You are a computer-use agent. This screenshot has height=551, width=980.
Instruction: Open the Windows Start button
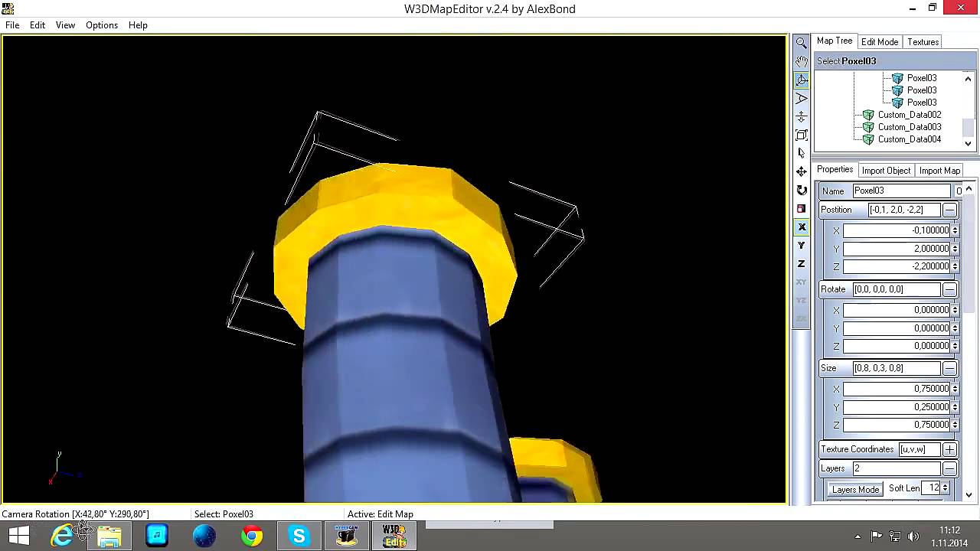click(18, 536)
